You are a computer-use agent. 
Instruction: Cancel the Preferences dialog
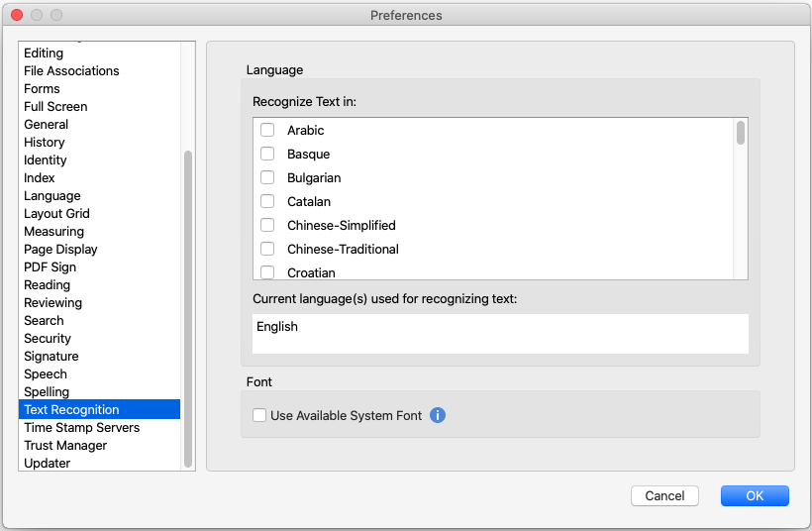pos(664,495)
